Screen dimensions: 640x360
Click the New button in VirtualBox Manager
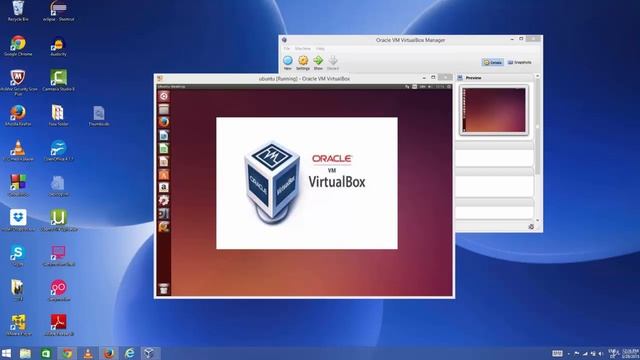(x=288, y=62)
